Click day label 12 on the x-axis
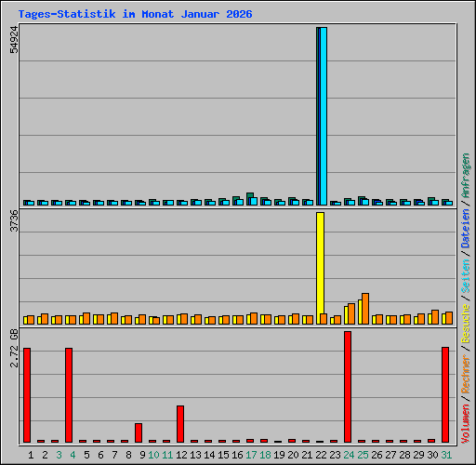The height and width of the screenshot is (465, 476). [x=181, y=455]
